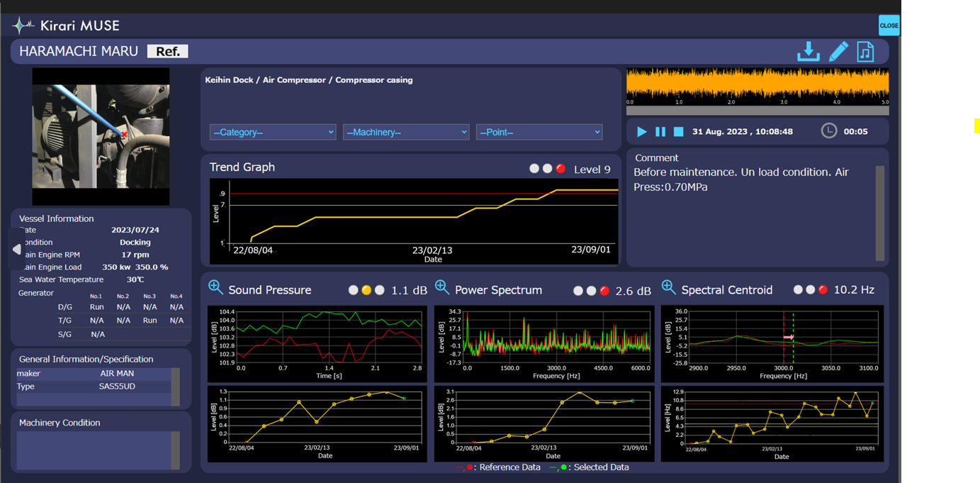Open the Category dropdown

pyautogui.click(x=273, y=132)
